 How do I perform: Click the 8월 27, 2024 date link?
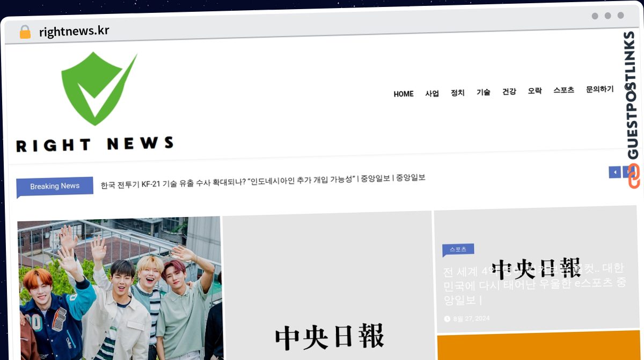pyautogui.click(x=471, y=319)
